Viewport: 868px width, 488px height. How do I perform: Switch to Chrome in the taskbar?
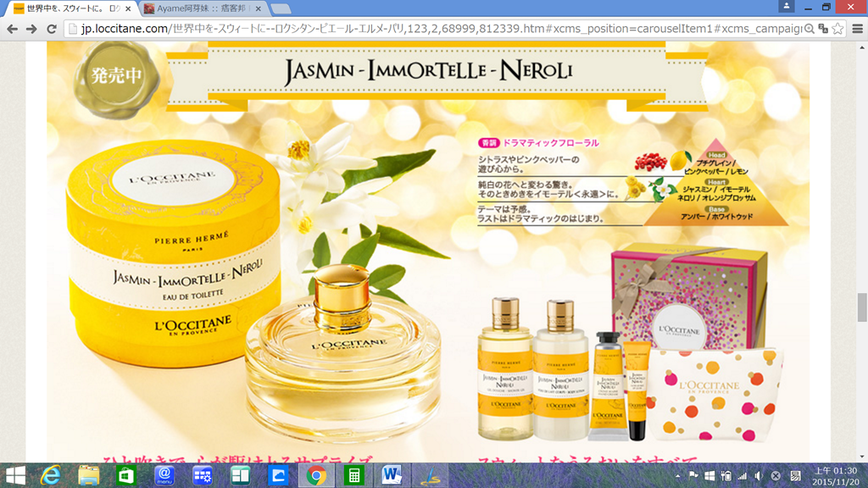[x=316, y=476]
